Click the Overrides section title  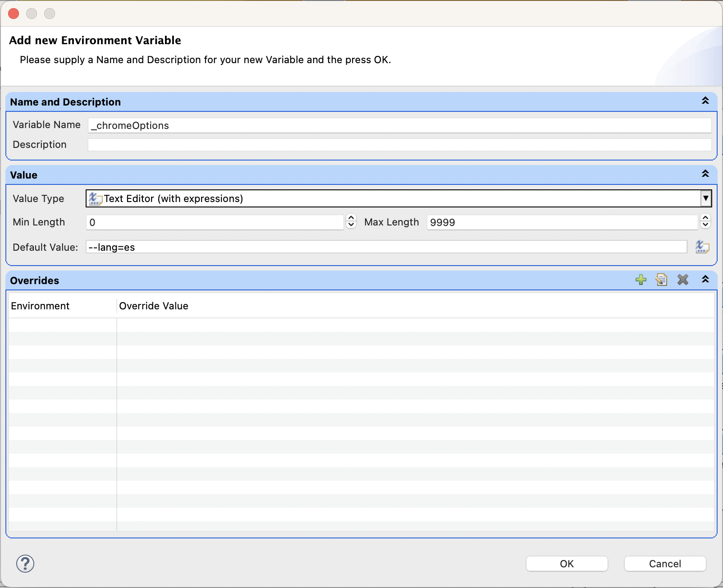pos(35,280)
